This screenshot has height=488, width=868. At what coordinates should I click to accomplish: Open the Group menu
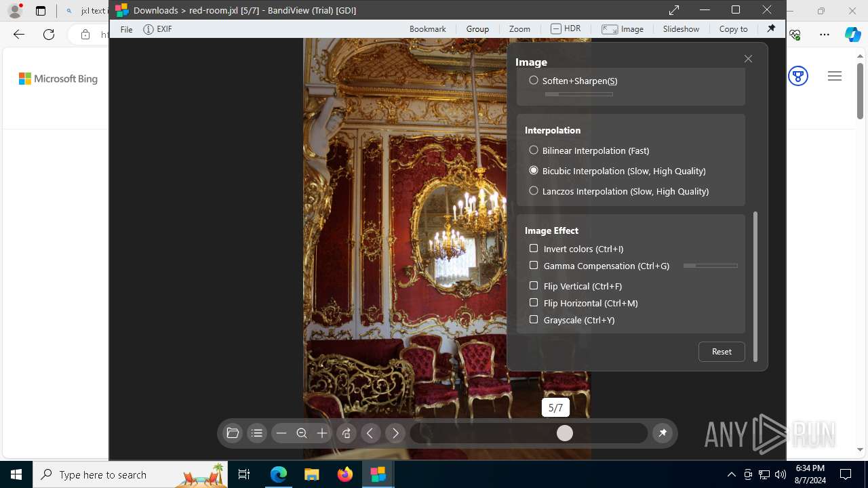pos(477,29)
